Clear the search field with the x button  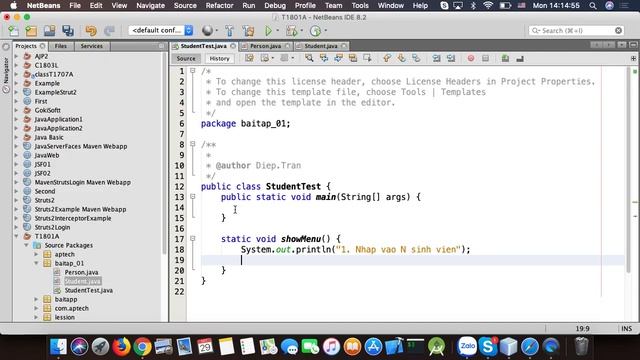click(x=618, y=31)
